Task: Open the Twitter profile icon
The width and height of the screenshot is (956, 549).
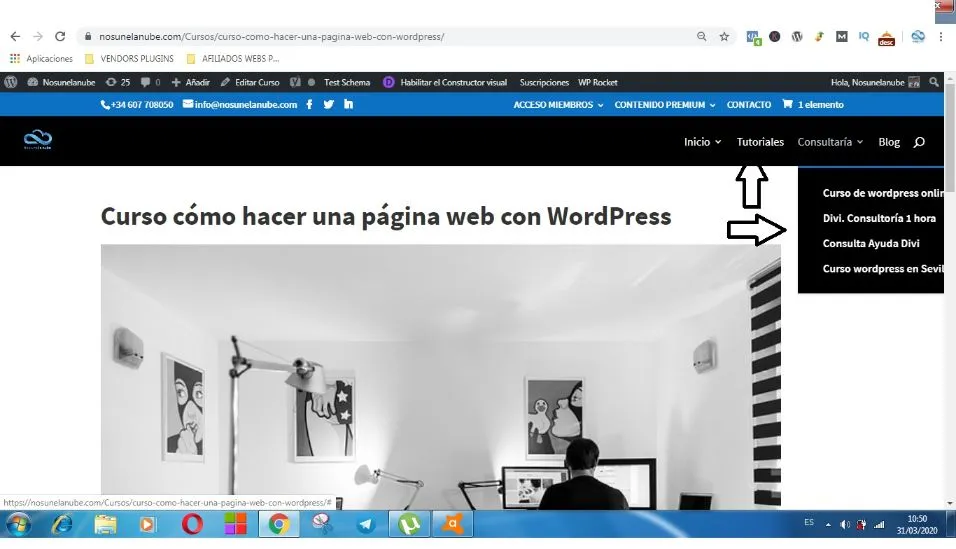Action: 328,105
